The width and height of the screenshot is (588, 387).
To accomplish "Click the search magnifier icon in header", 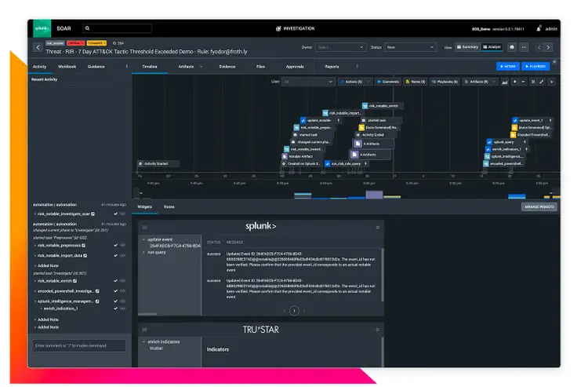I will tap(87, 28).
